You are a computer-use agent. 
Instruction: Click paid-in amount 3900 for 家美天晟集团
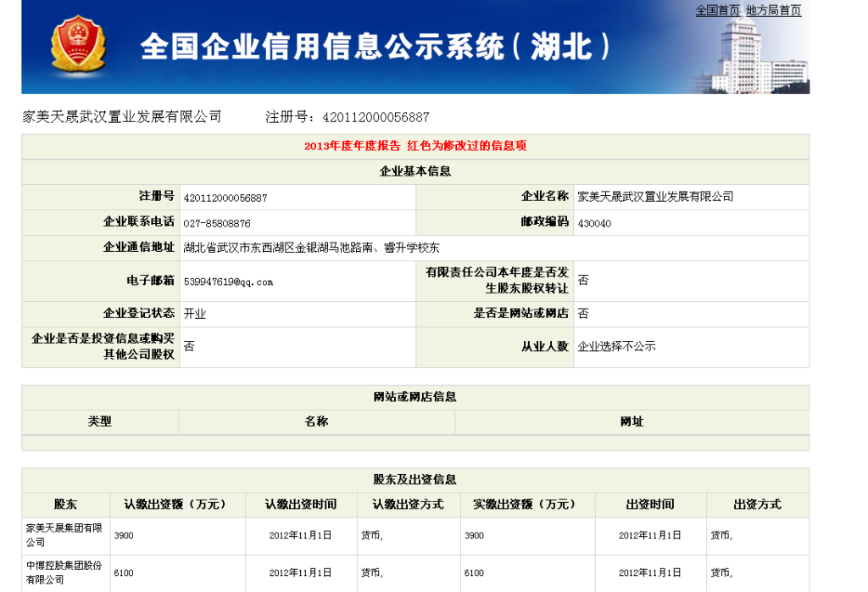(x=474, y=535)
